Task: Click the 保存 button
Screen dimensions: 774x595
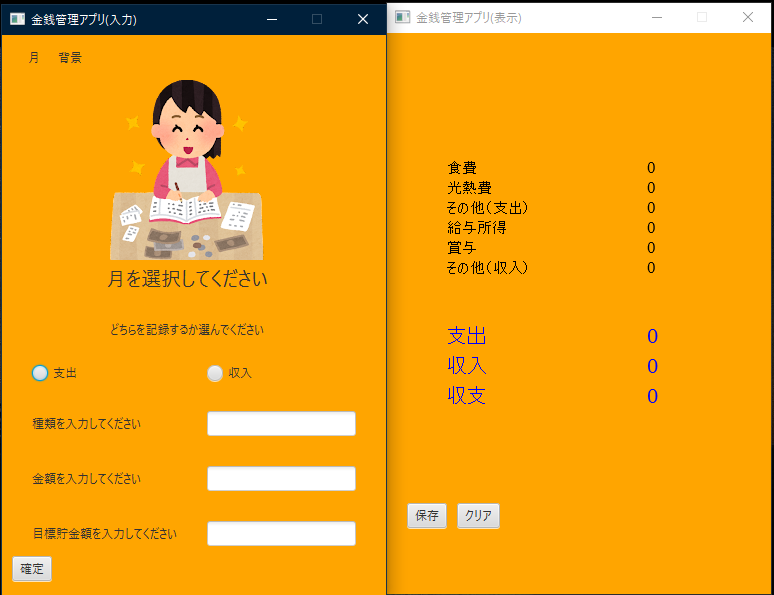Action: (x=427, y=516)
